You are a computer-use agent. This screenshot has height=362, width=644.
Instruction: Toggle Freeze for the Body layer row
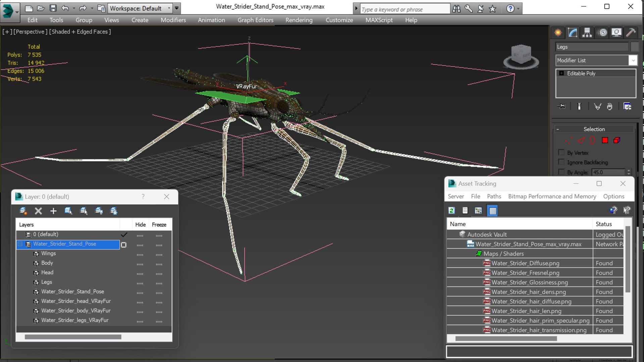coord(159,264)
